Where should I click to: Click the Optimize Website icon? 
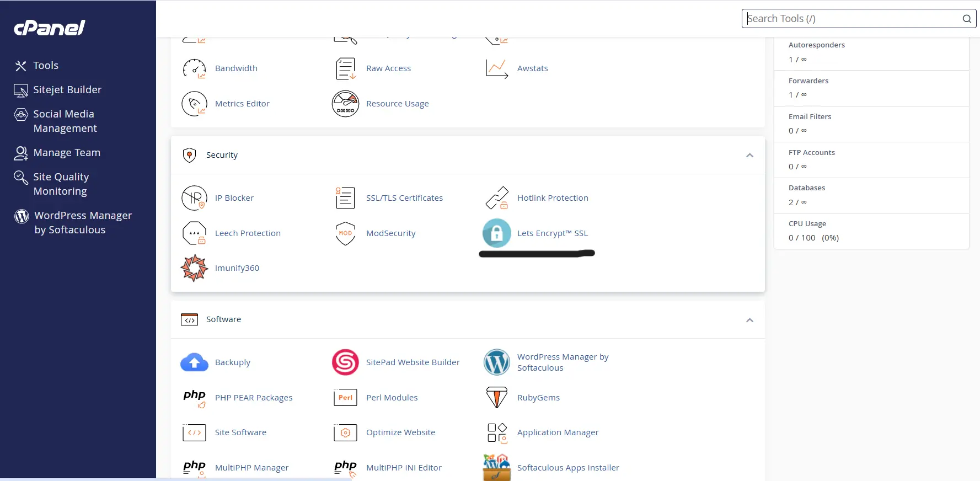(x=346, y=433)
